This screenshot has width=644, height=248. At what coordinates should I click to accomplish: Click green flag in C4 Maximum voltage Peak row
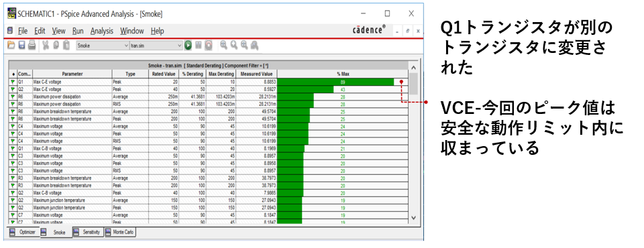13,133
